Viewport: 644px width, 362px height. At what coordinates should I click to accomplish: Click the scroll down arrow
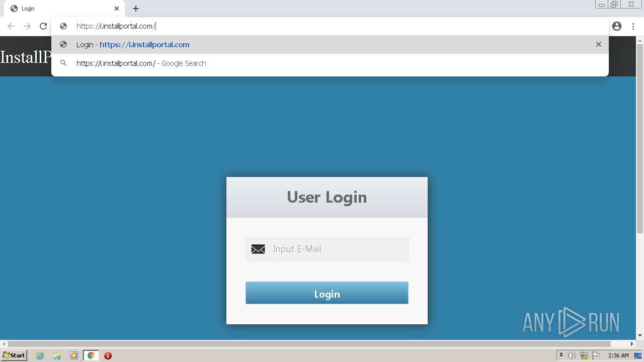(640, 335)
